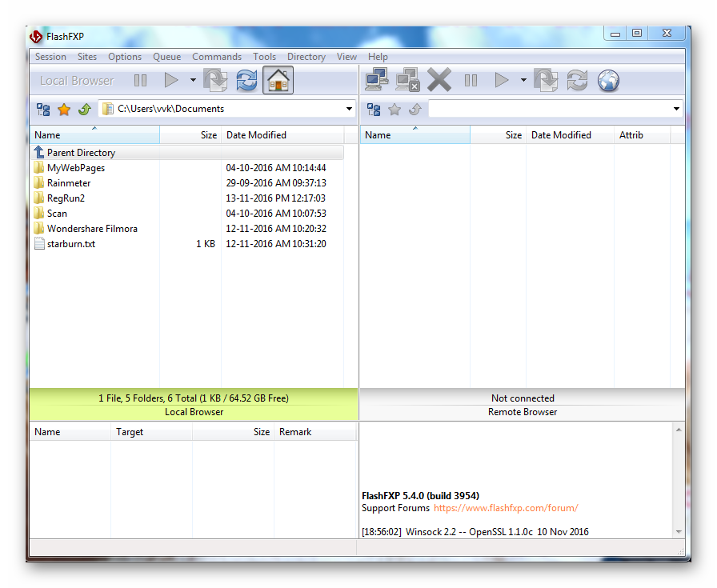Sort local files by Date Modified
Viewport: 717px width, 588px height.
282,135
